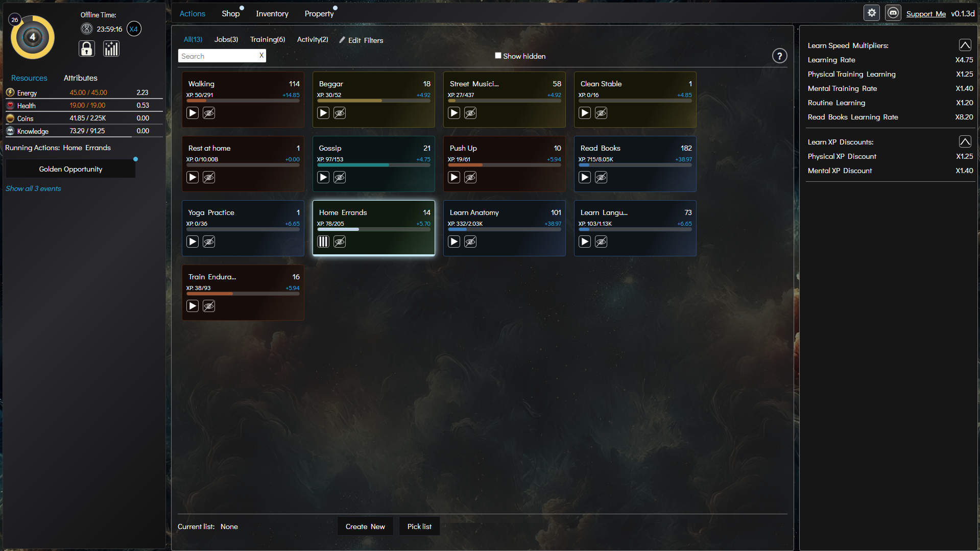Collapse the Learn XP Discounts section

965,141
